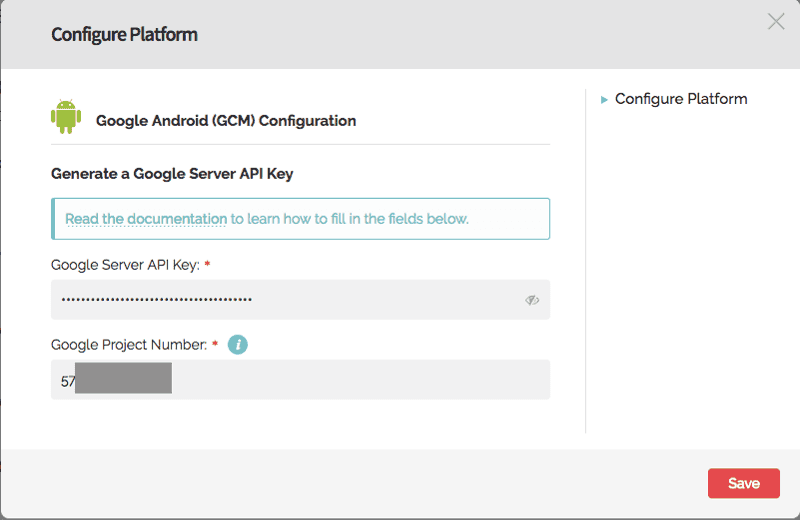The width and height of the screenshot is (800, 520).
Task: Click the red asterisk next to Project Number
Action: 215,343
